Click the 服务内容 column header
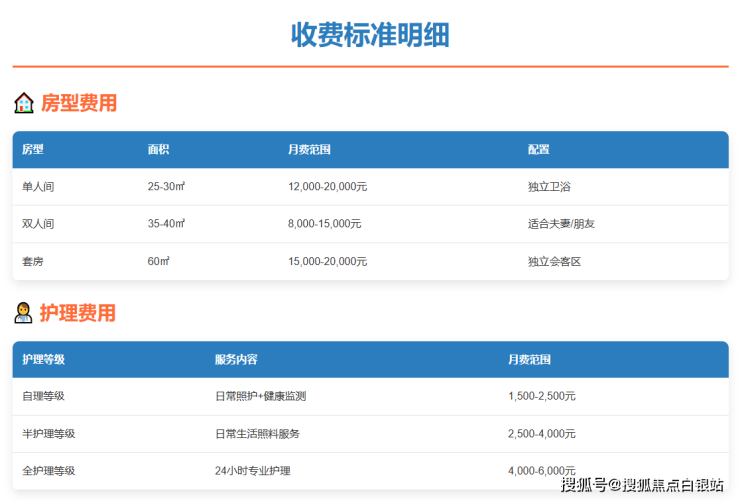740x501 pixels. click(236, 360)
